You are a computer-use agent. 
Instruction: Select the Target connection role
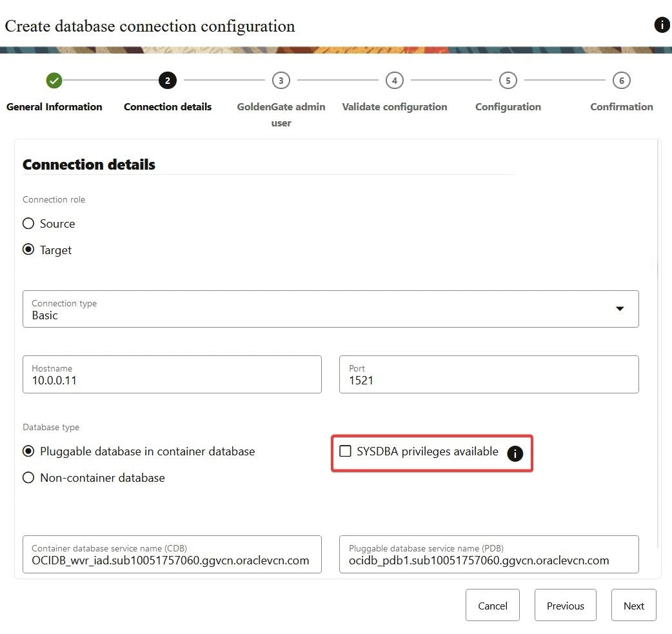[x=28, y=250]
